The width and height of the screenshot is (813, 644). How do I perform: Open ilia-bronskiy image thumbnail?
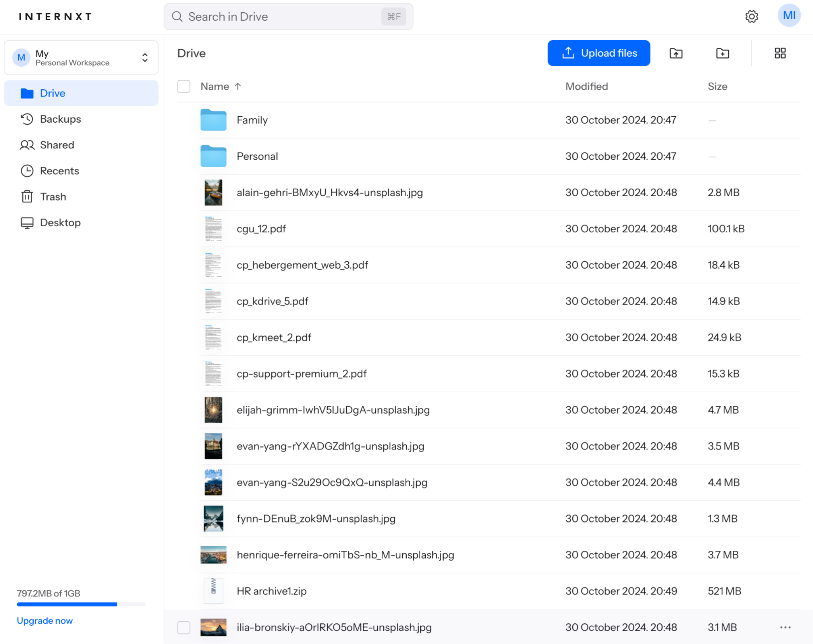213,627
